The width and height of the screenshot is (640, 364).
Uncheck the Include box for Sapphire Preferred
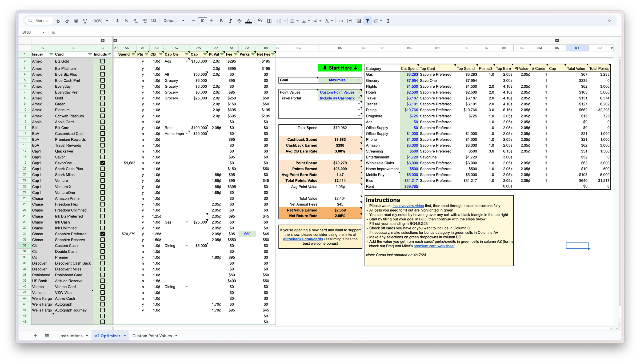(102, 234)
